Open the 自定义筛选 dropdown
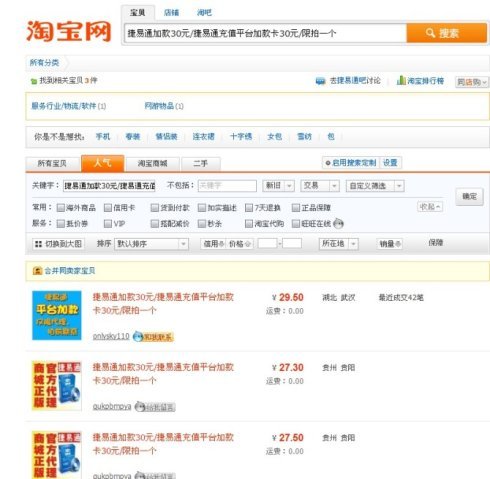 click(x=375, y=186)
